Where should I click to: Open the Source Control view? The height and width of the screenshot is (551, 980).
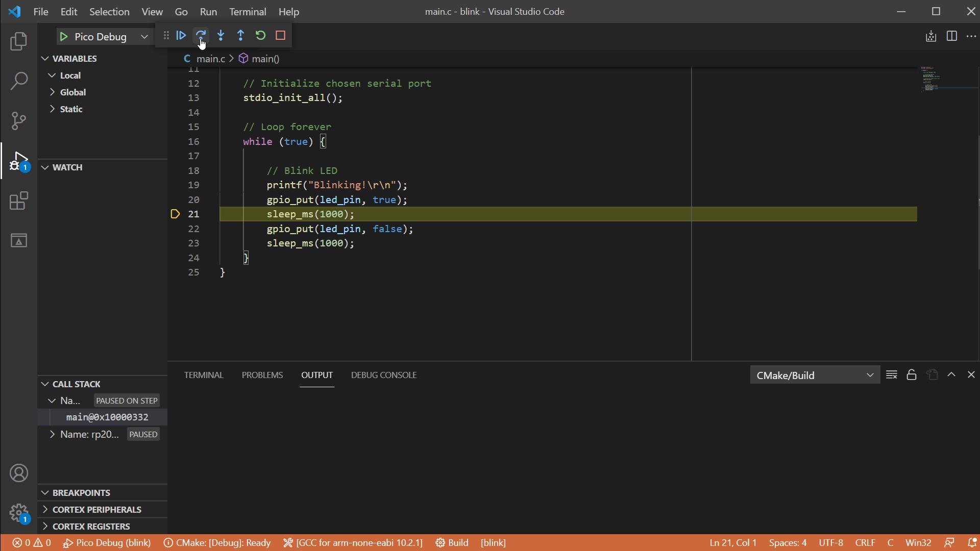coord(19,121)
